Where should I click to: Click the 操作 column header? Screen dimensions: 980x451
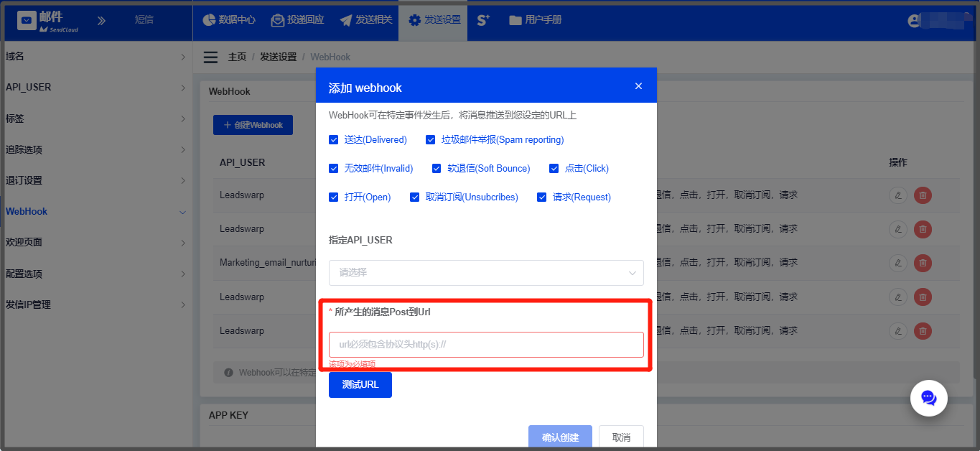(898, 162)
